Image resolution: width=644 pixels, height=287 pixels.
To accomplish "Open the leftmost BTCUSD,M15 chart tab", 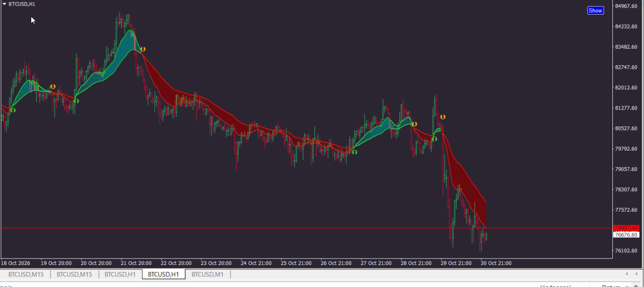I will (26, 274).
